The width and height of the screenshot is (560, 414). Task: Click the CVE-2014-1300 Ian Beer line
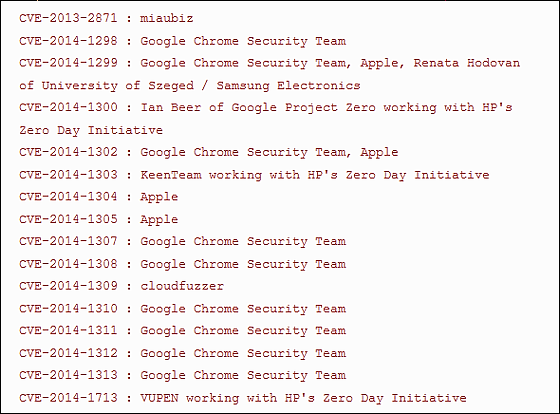click(266, 108)
